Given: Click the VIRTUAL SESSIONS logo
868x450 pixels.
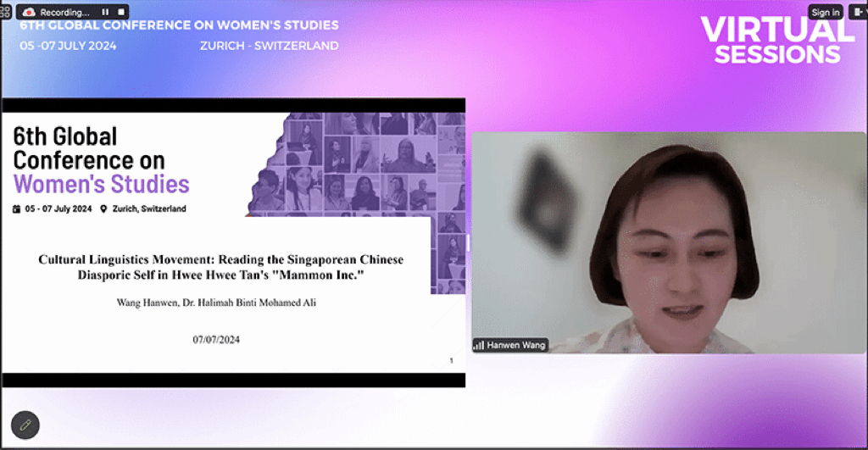Looking at the screenshot, I should [776, 41].
